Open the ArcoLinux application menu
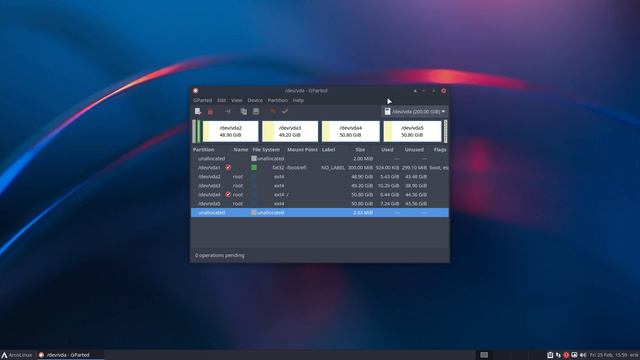640x360 pixels. point(16,355)
